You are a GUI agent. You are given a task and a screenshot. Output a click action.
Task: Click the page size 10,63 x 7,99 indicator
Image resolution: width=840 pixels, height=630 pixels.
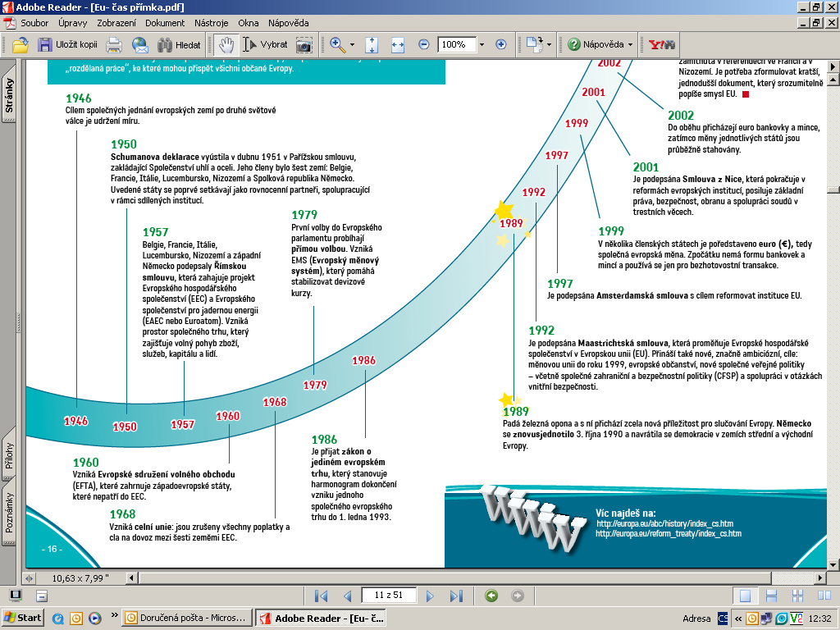coord(80,578)
